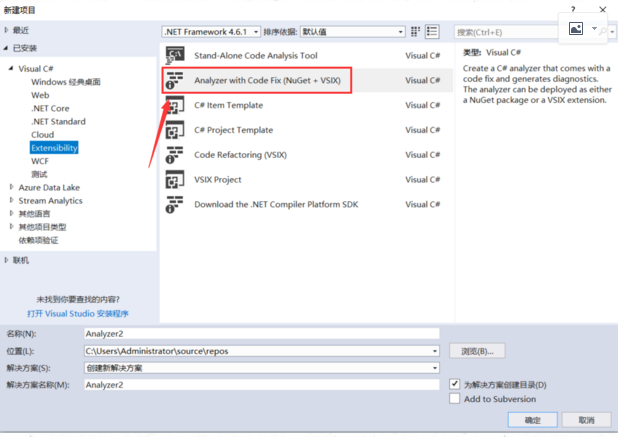This screenshot has height=437, width=618.
Task: Select Windows 经典桌面 category
Action: pyautogui.click(x=66, y=82)
